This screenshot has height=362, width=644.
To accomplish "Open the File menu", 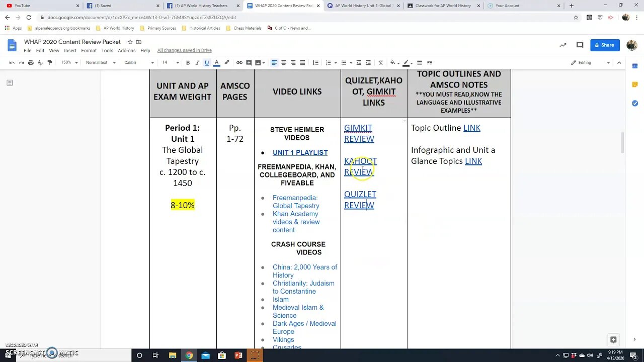I will tap(28, 51).
